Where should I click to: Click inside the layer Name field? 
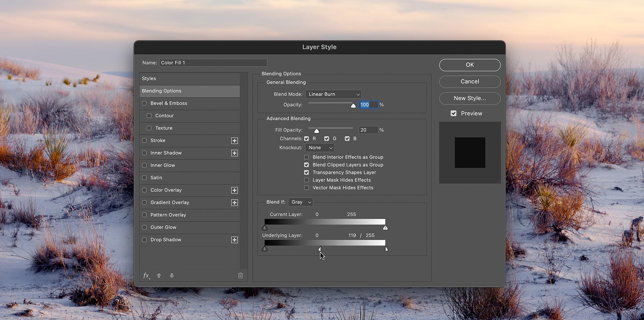click(213, 62)
